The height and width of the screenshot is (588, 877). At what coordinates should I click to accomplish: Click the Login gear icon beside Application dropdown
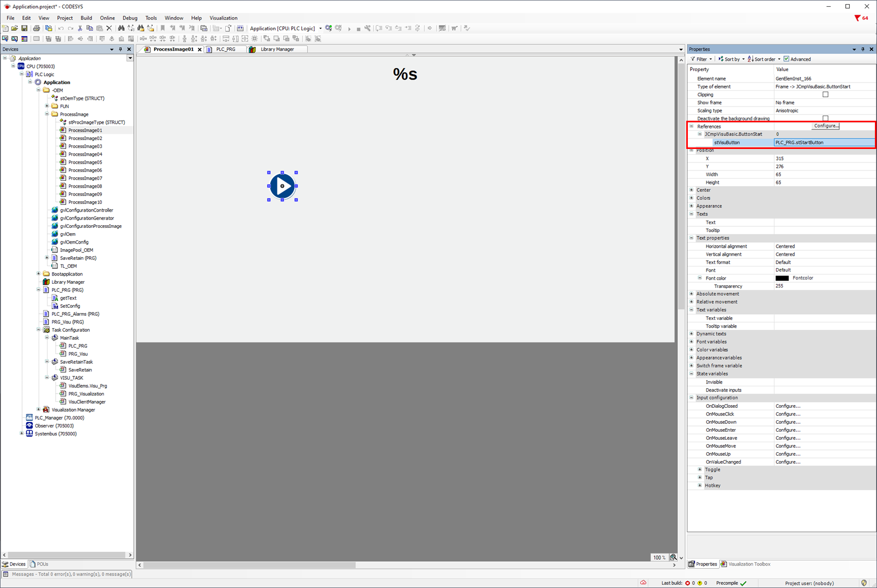point(329,28)
